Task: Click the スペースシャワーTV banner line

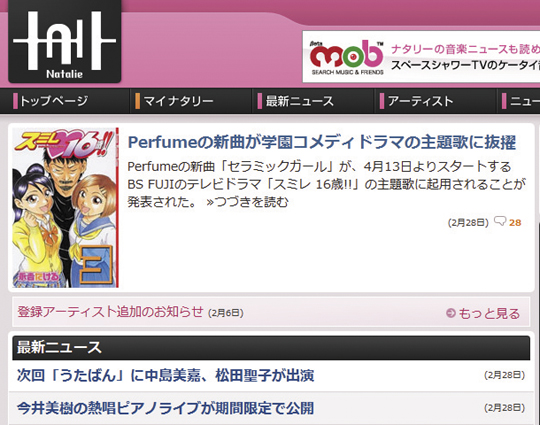Action: [465, 65]
